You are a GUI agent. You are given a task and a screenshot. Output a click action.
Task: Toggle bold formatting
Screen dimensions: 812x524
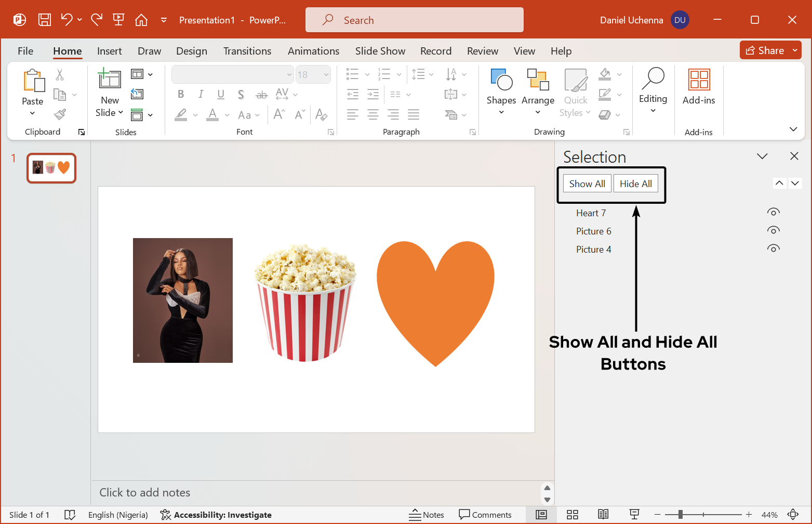point(180,94)
